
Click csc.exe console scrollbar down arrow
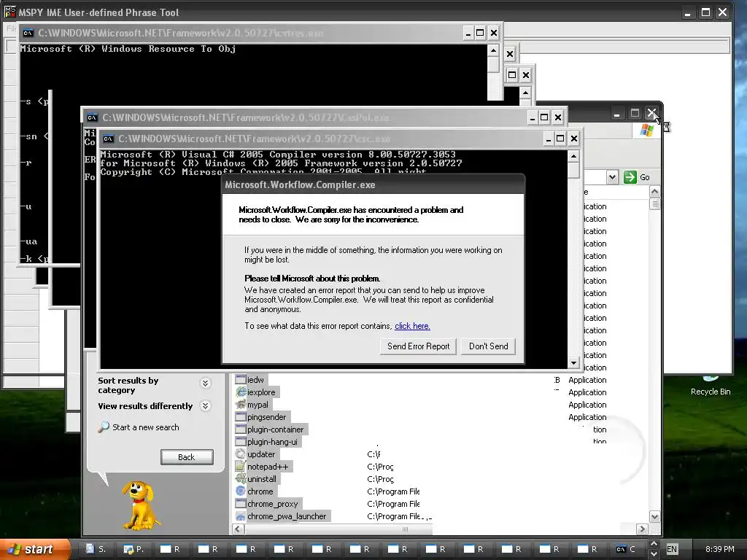pos(573,363)
